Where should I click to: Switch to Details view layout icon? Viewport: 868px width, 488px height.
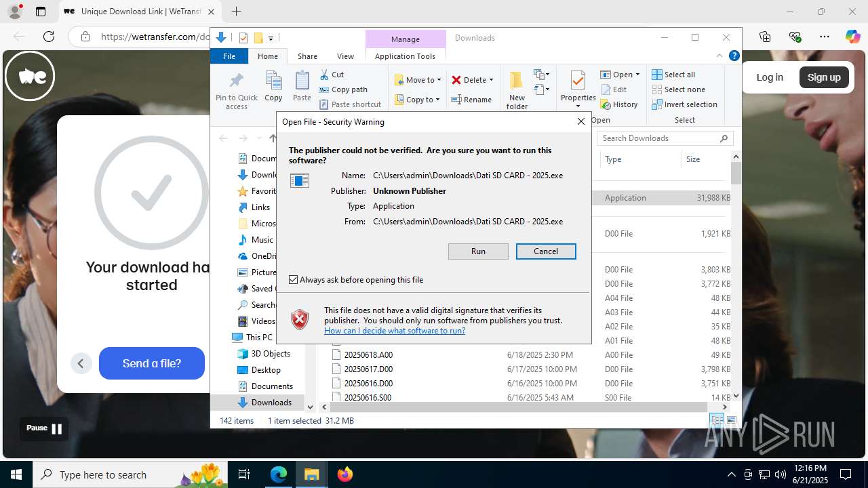(x=717, y=421)
